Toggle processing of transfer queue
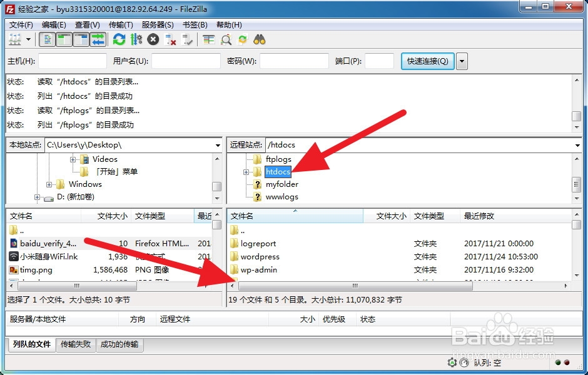 136,39
